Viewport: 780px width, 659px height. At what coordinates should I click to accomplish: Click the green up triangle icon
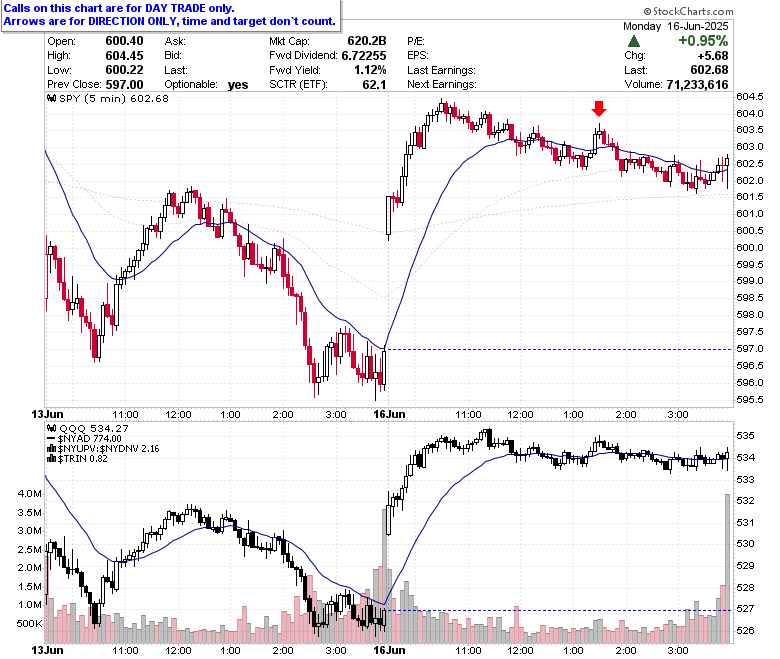(634, 41)
